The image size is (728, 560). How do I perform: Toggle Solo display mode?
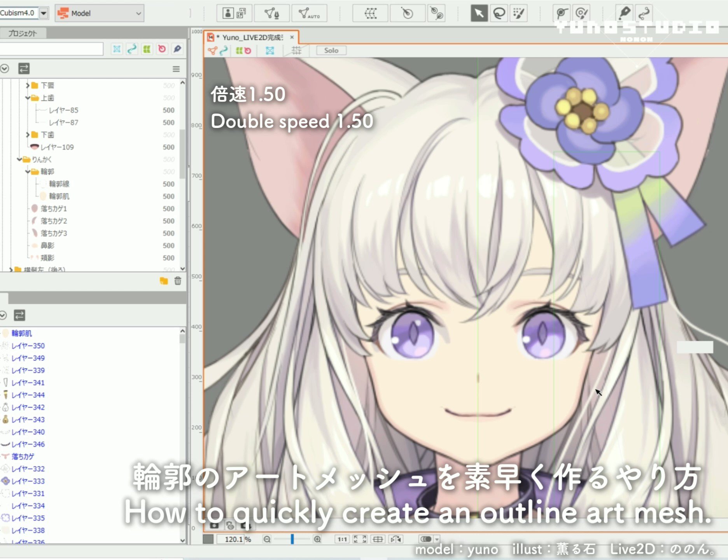click(x=331, y=51)
